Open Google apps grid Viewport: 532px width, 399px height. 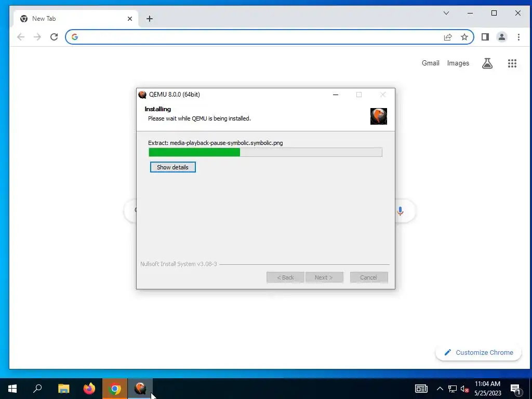512,63
